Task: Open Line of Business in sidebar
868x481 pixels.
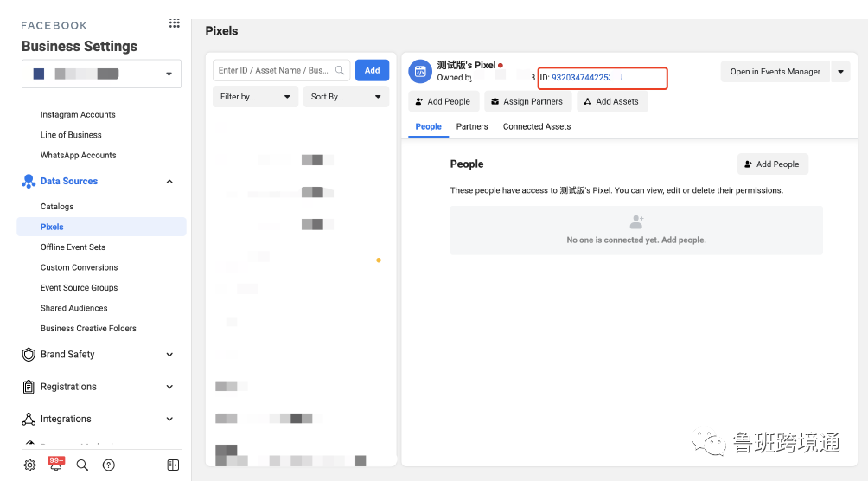Action: click(71, 135)
